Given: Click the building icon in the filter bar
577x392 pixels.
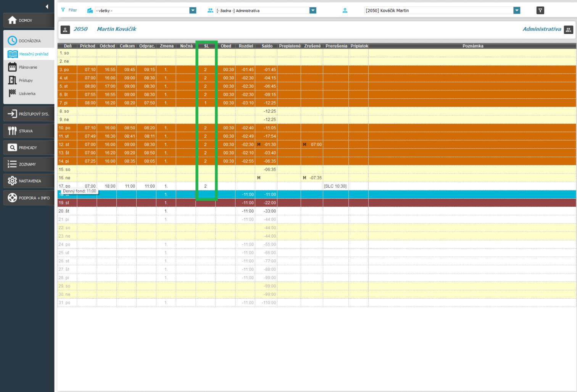Looking at the screenshot, I should click(x=90, y=11).
